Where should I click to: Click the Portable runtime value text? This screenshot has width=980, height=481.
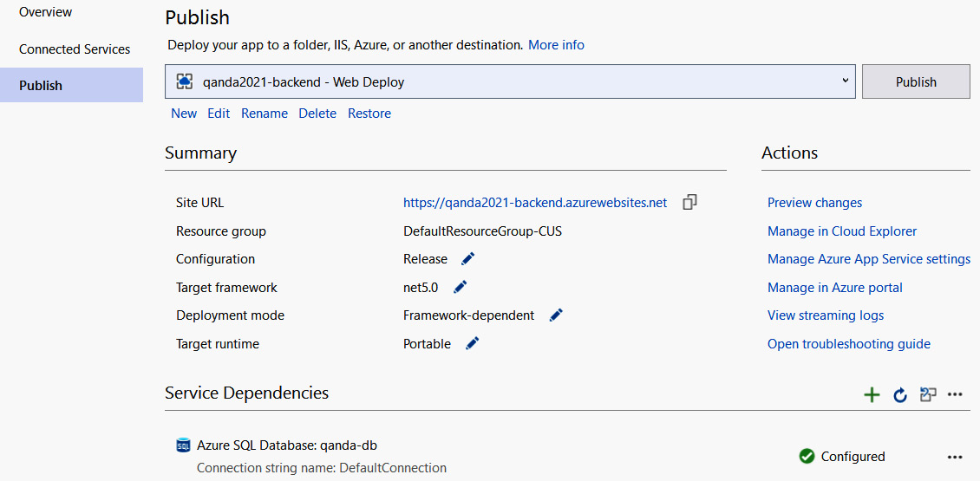tap(427, 343)
